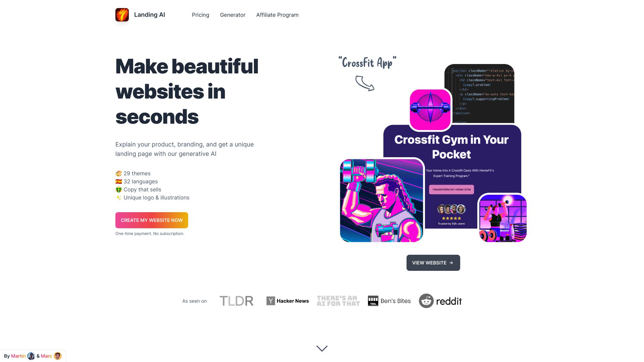
Task: Click the Ben's Bites icon
Action: point(373,301)
